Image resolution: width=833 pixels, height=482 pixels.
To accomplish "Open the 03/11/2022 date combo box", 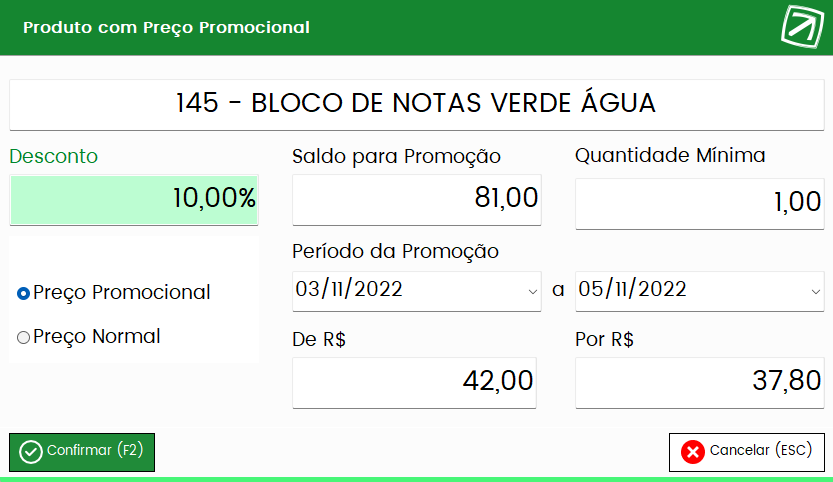I will (416, 291).
